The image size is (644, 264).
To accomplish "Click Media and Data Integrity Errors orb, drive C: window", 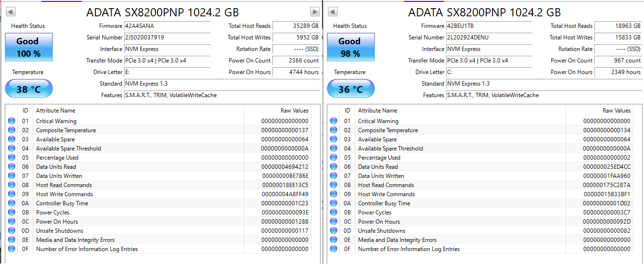I will 334,240.
